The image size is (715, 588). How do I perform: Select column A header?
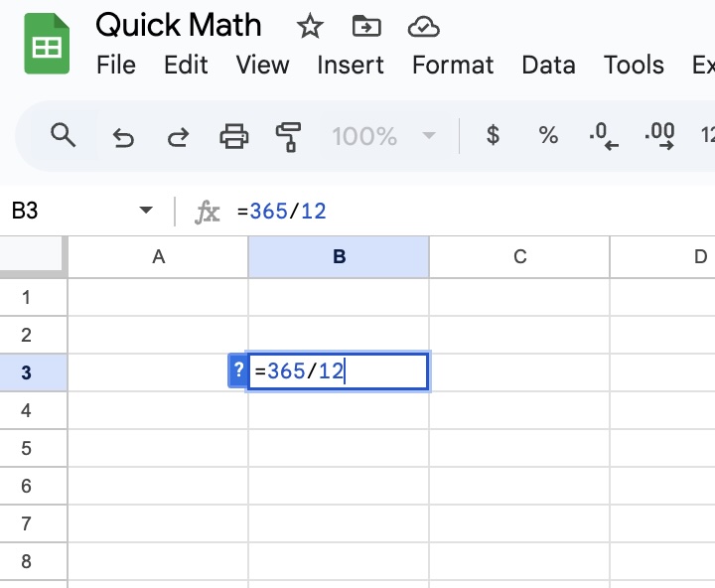click(158, 257)
